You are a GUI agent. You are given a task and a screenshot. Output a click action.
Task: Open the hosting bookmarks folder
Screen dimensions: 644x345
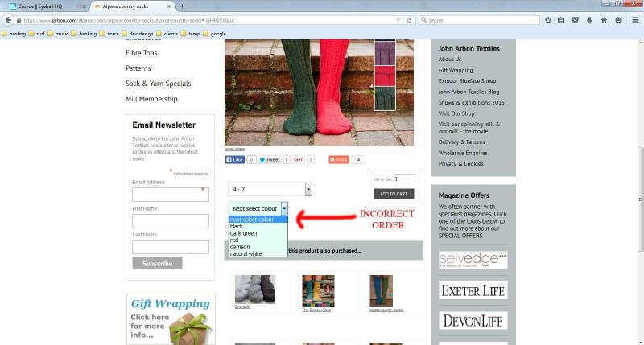click(14, 34)
